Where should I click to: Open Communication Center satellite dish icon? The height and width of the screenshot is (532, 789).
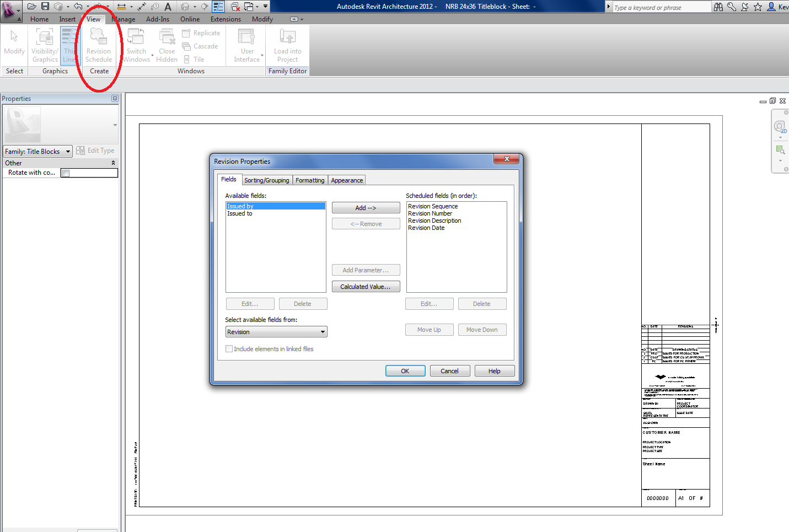(x=745, y=7)
